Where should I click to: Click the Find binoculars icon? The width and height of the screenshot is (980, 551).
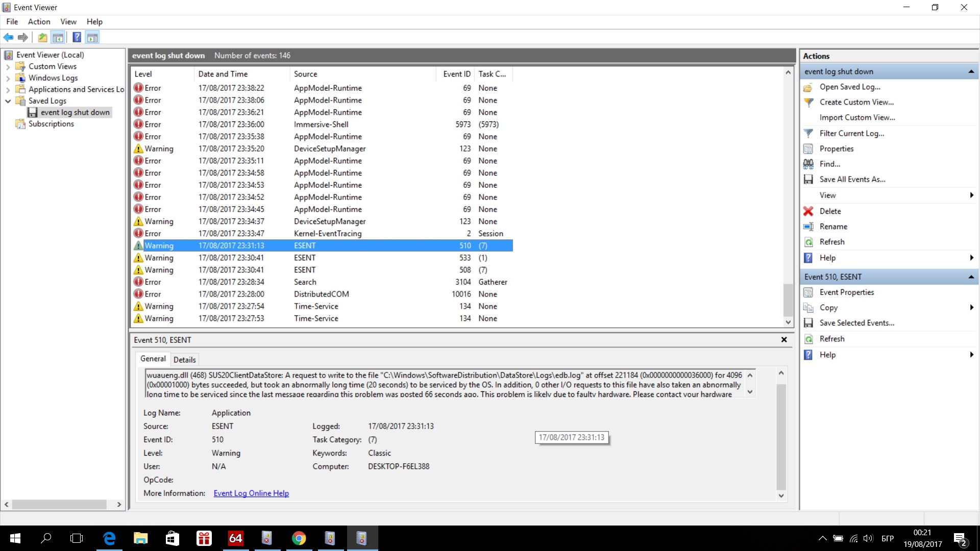tap(808, 164)
